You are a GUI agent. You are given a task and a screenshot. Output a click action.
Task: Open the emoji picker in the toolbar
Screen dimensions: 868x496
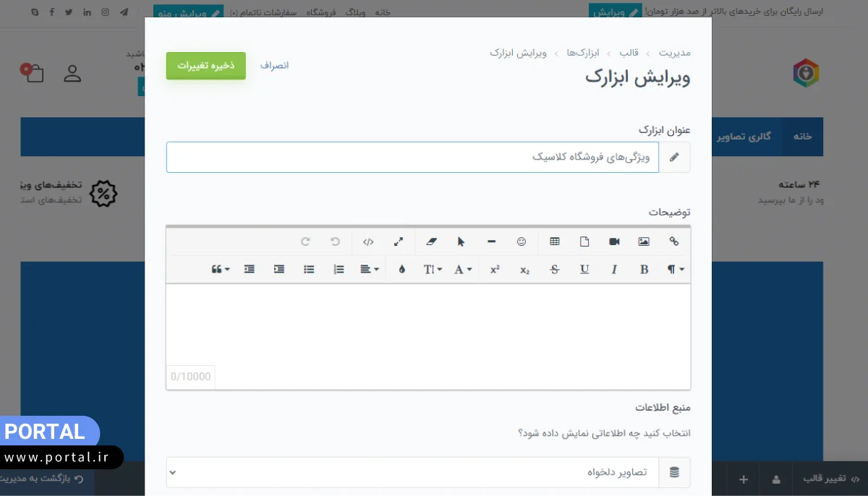click(x=522, y=241)
